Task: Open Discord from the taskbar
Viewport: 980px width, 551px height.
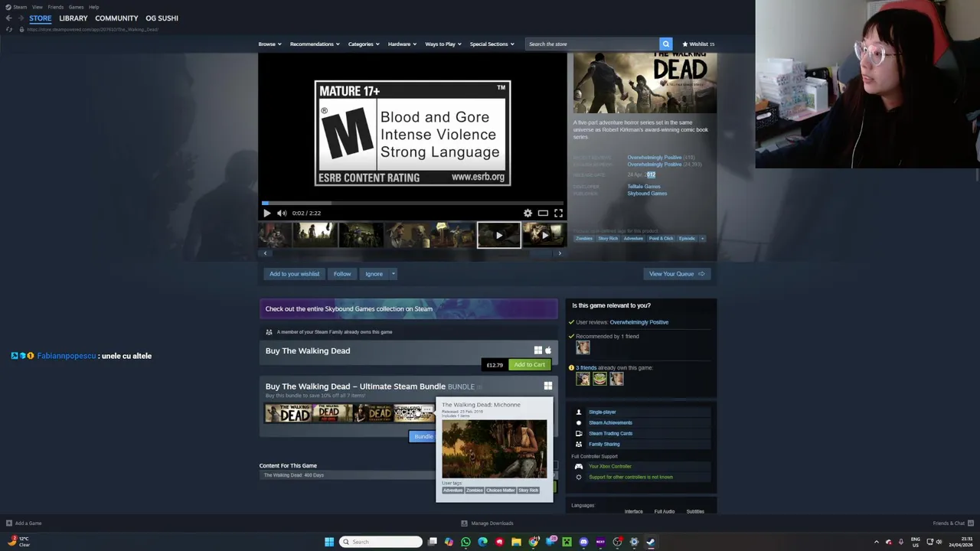Action: coord(583,542)
